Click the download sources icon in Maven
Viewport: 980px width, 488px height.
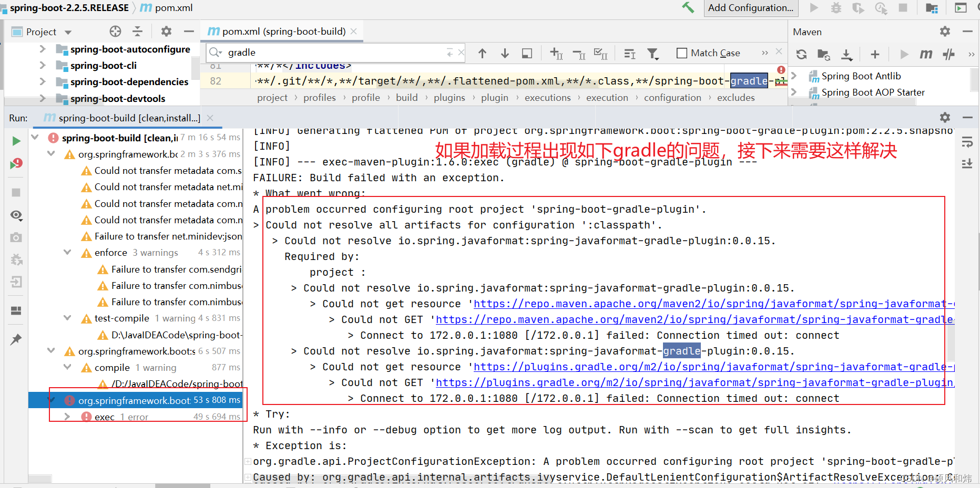(x=846, y=54)
